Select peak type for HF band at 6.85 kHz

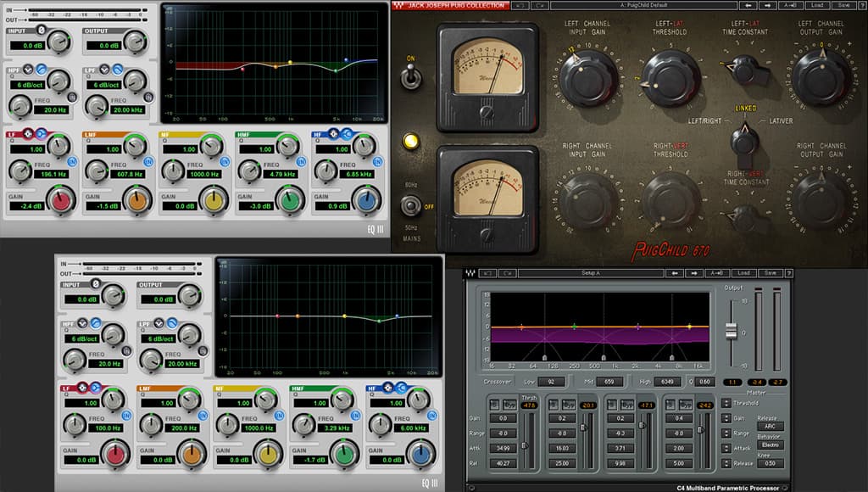[333, 133]
